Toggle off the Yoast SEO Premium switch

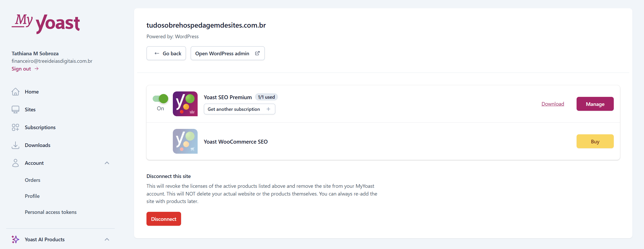coord(160,99)
